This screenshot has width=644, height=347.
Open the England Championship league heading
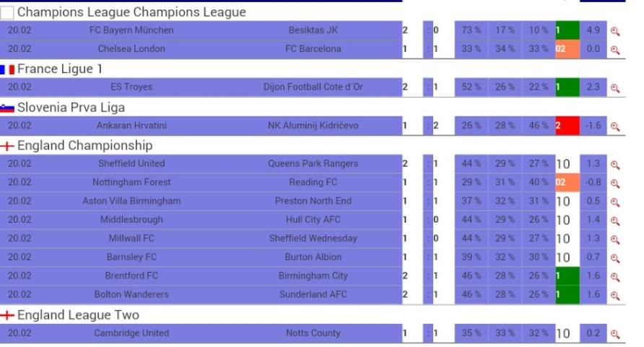tap(84, 145)
